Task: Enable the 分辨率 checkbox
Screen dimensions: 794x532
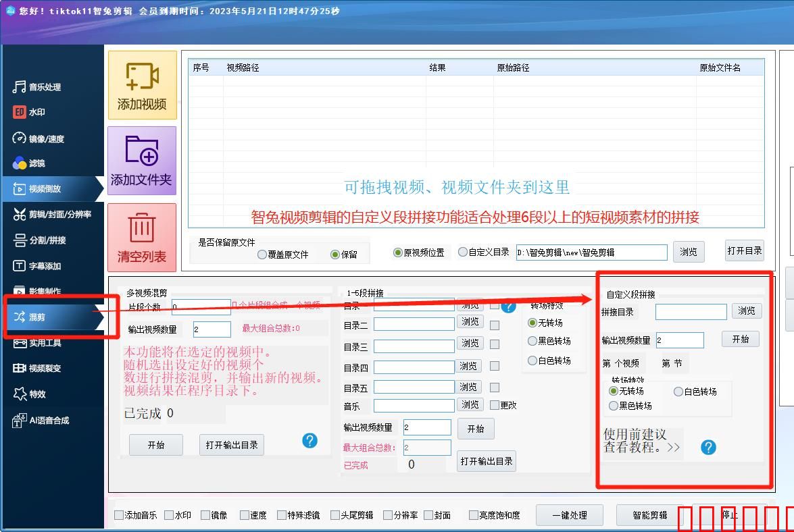Action: tap(401, 515)
